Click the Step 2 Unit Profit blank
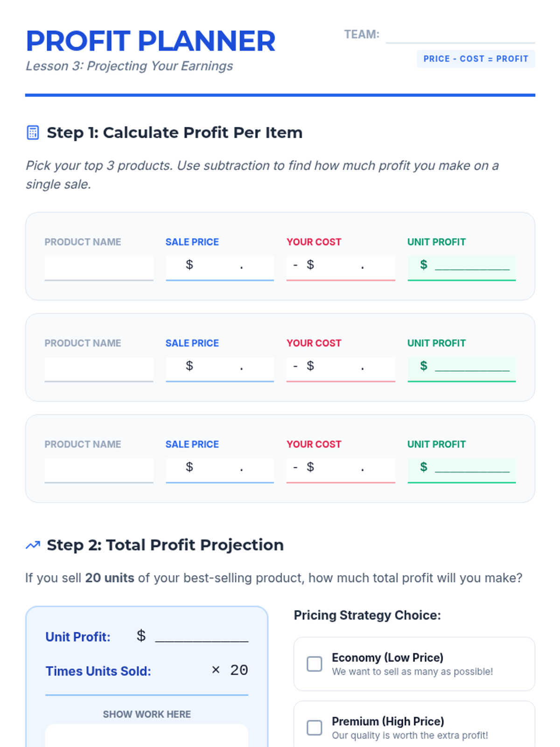Screen dimensions: 560x747 click(x=202, y=637)
